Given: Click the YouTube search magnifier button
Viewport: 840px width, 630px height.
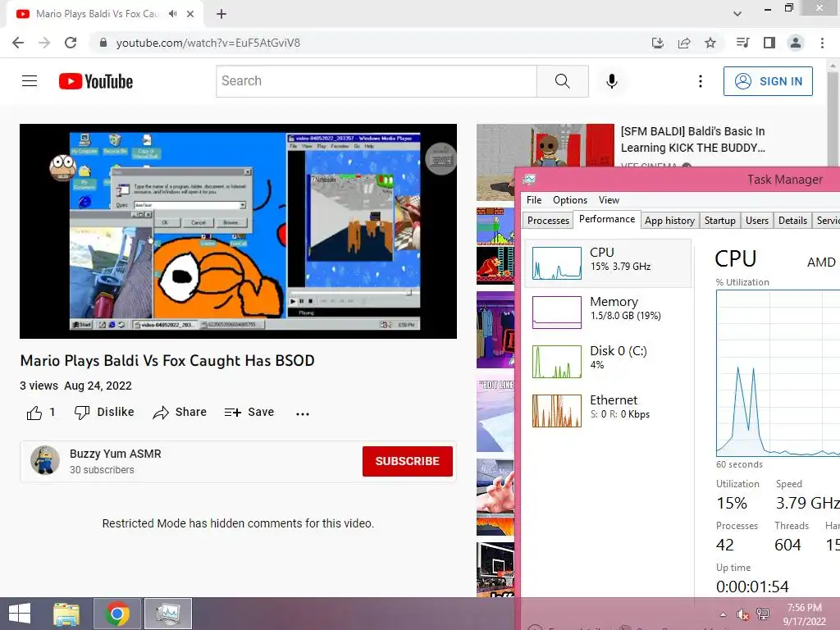Looking at the screenshot, I should (x=563, y=81).
